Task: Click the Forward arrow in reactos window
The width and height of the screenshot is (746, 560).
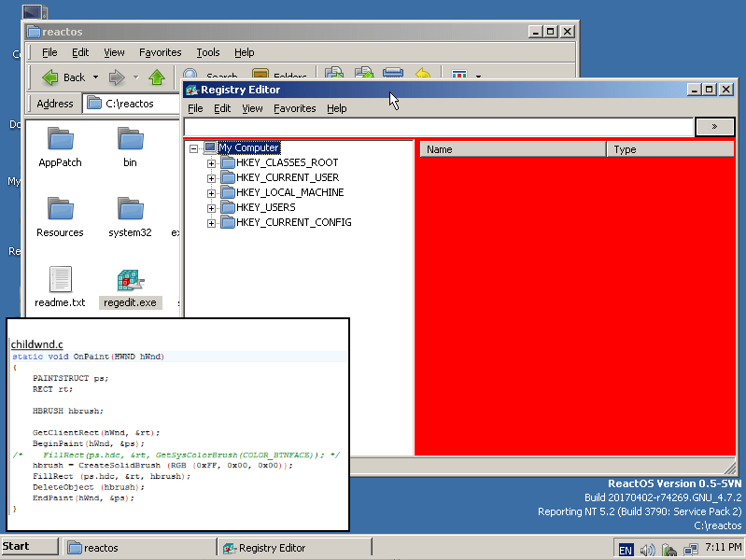Action: [117, 77]
